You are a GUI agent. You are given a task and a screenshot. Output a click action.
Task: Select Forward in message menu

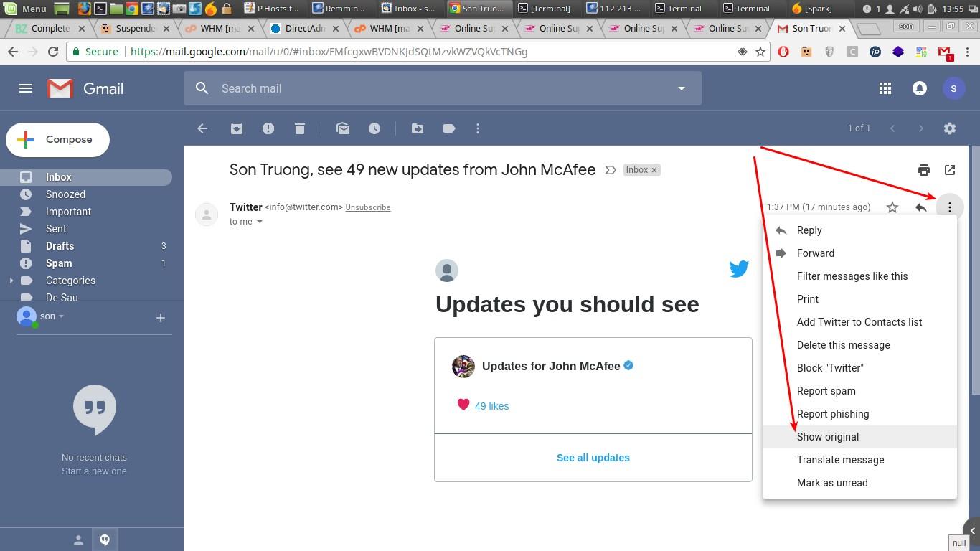click(859, 253)
